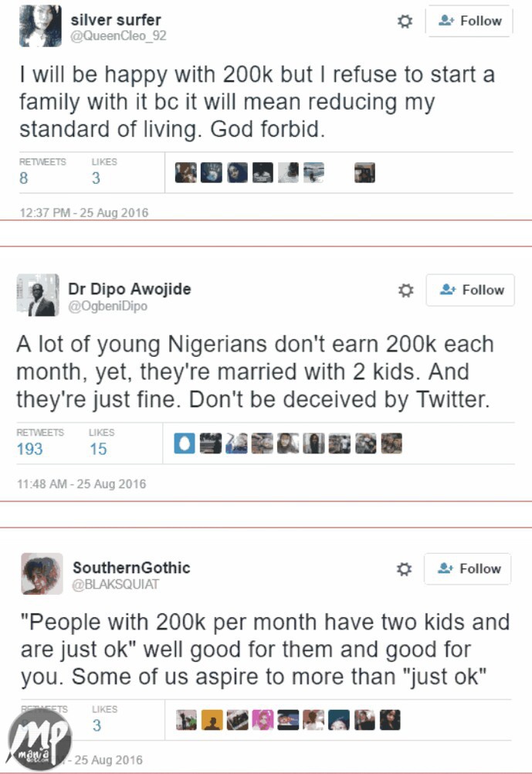
Task: Click blue egg avatar under Dipo's tweet
Action: pos(184,443)
